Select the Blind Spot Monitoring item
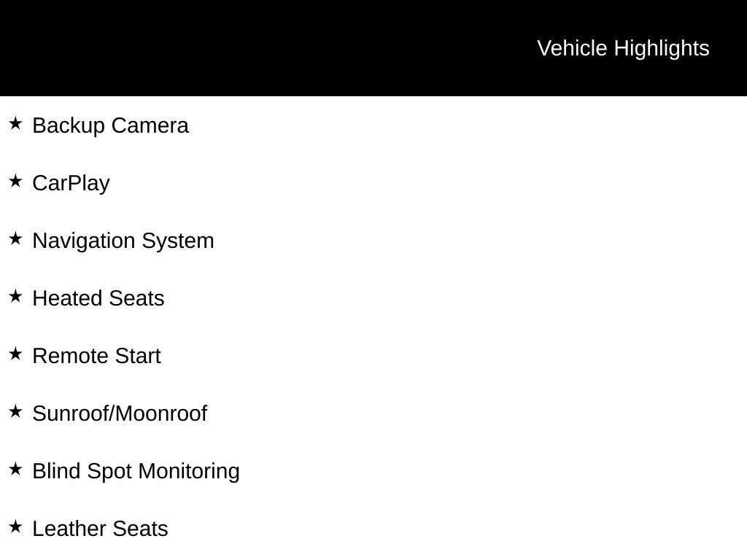Image resolution: width=747 pixels, height=560 pixels. click(x=136, y=472)
